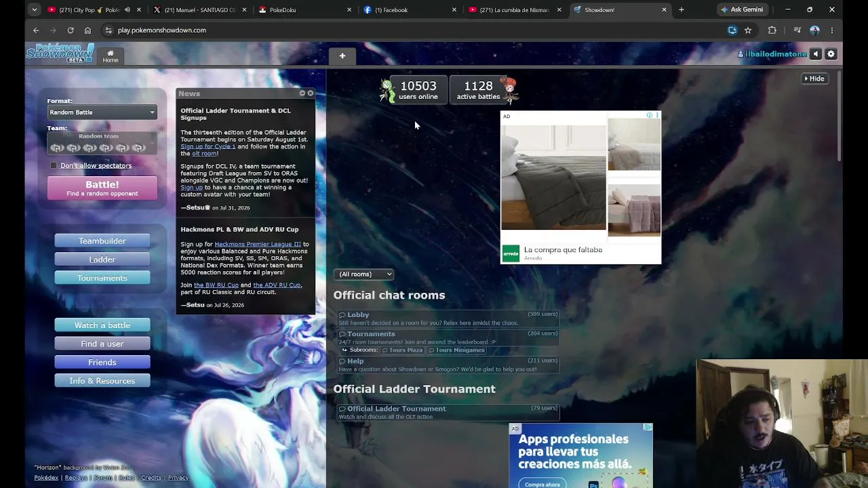Open the Ladder
The width and height of the screenshot is (868, 488).
pyautogui.click(x=102, y=260)
